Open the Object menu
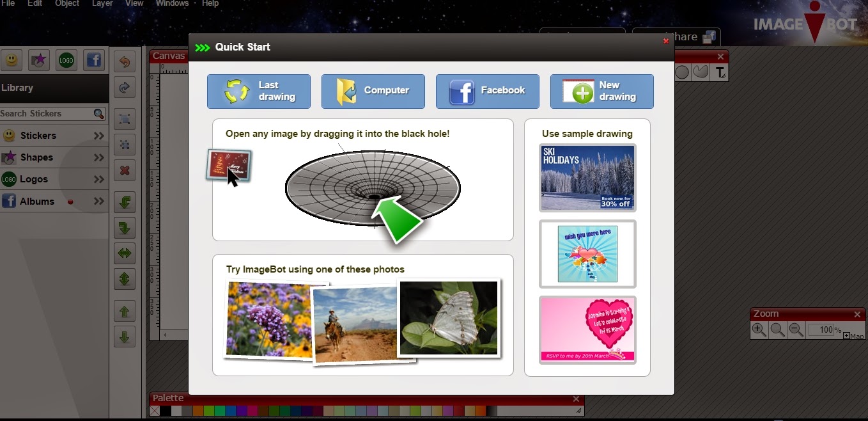868x421 pixels. click(x=67, y=3)
